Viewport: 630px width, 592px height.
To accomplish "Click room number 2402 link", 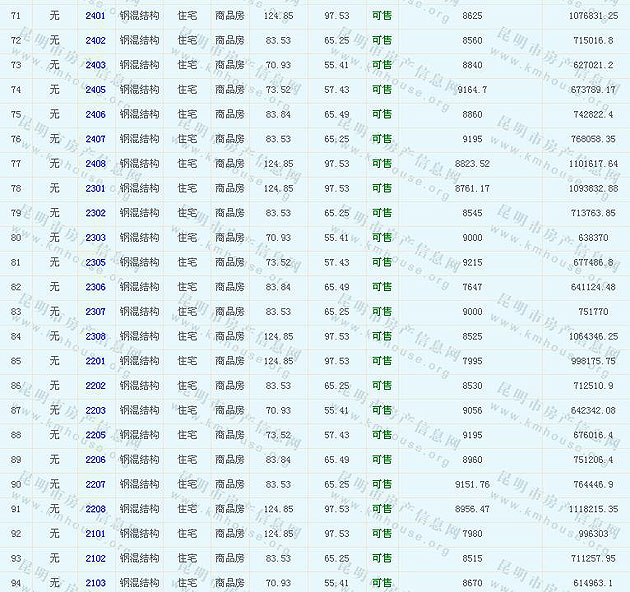I will coord(96,41).
